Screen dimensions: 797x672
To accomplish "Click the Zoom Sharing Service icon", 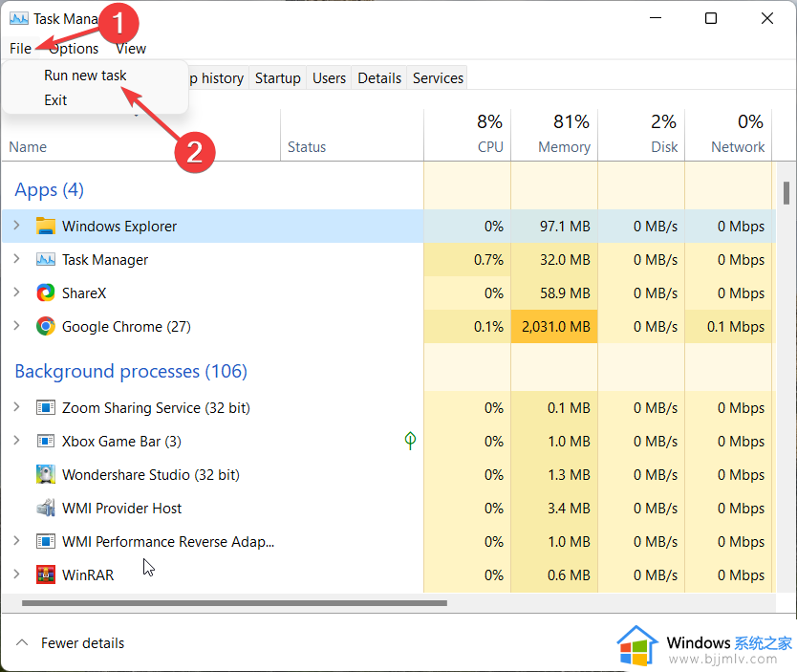I will click(46, 407).
